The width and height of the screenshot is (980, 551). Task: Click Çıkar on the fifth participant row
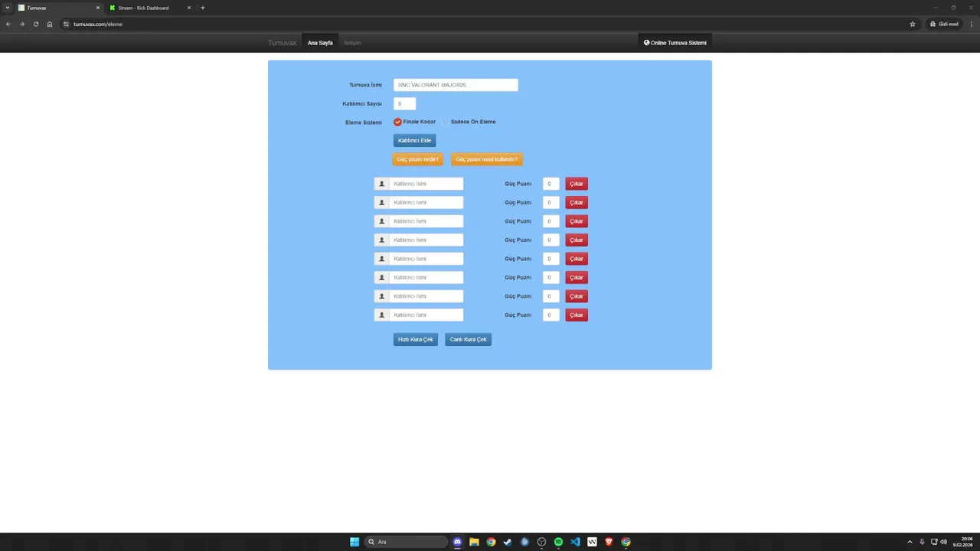577,259
